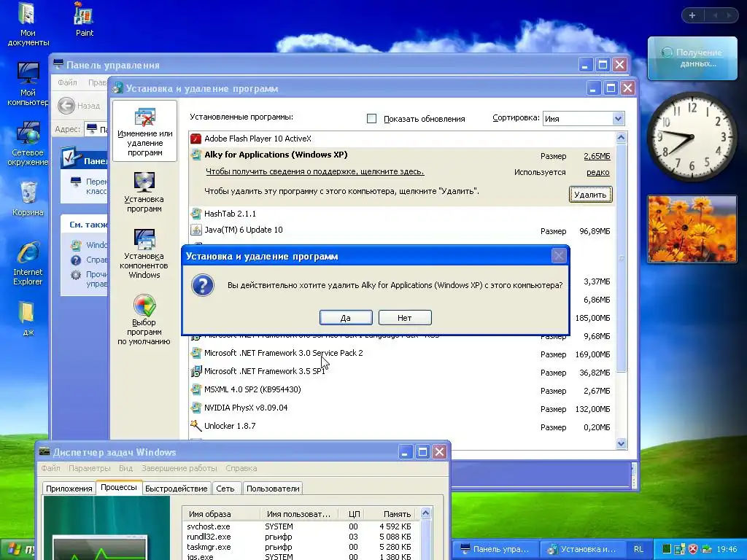
Task: Select the svchost.exe process row
Action: pyautogui.click(x=301, y=526)
